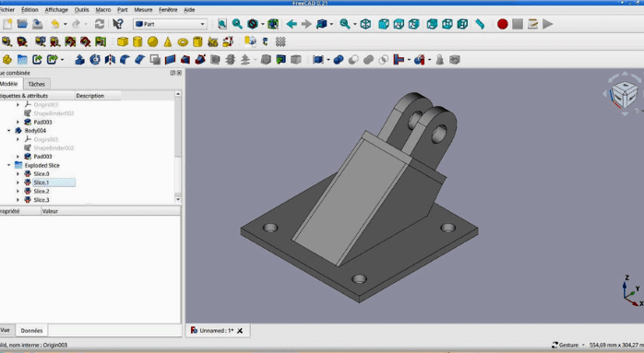Viewport: 644px width, 353px height.
Task: Open a file with the folder icon
Action: (22, 24)
